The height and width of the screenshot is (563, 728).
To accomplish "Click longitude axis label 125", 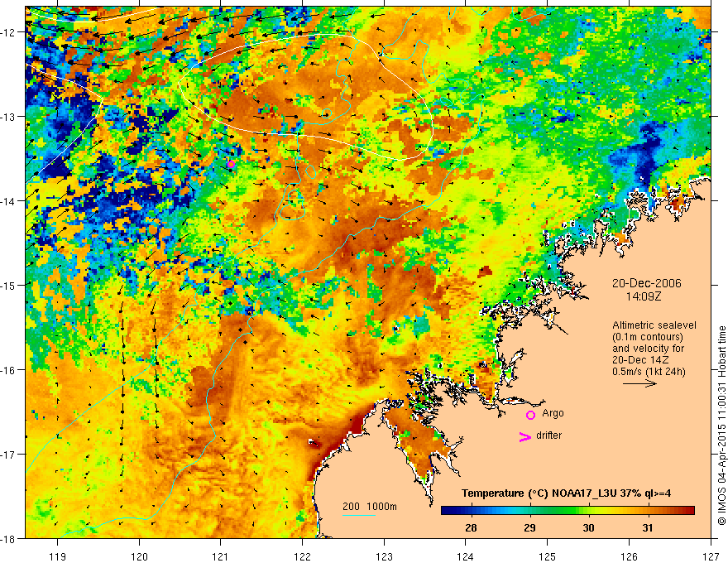I will click(548, 556).
